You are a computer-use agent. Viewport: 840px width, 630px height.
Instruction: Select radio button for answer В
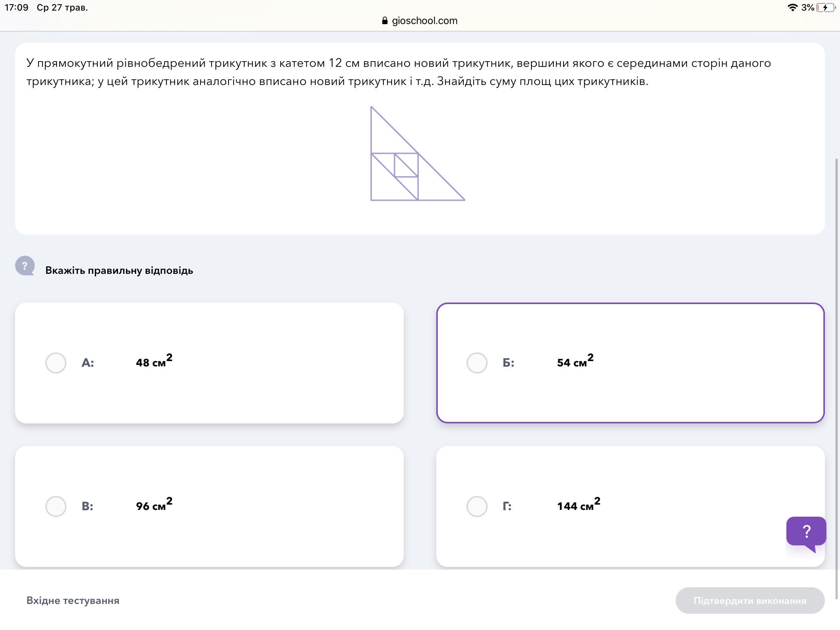tap(56, 506)
